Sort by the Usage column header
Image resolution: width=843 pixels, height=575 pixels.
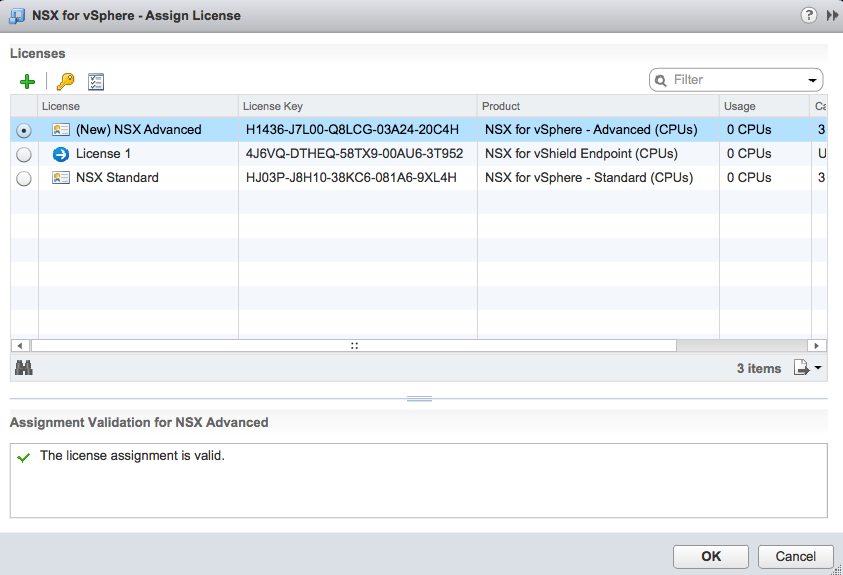click(764, 106)
